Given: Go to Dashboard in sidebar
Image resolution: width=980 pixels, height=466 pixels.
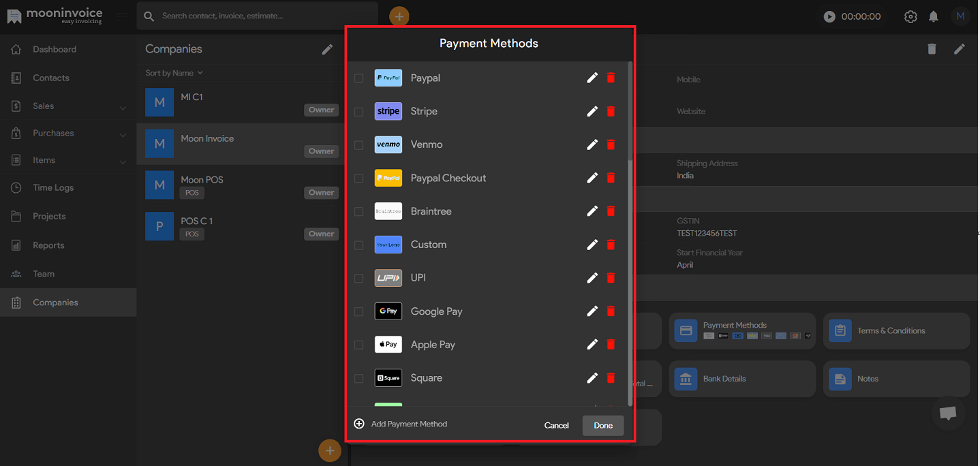Looking at the screenshot, I should coord(68,49).
